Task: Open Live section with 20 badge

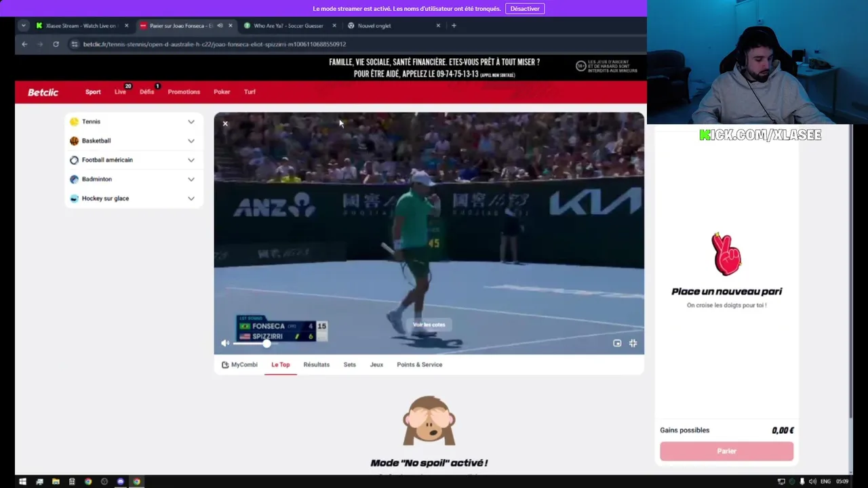Action: [x=120, y=92]
